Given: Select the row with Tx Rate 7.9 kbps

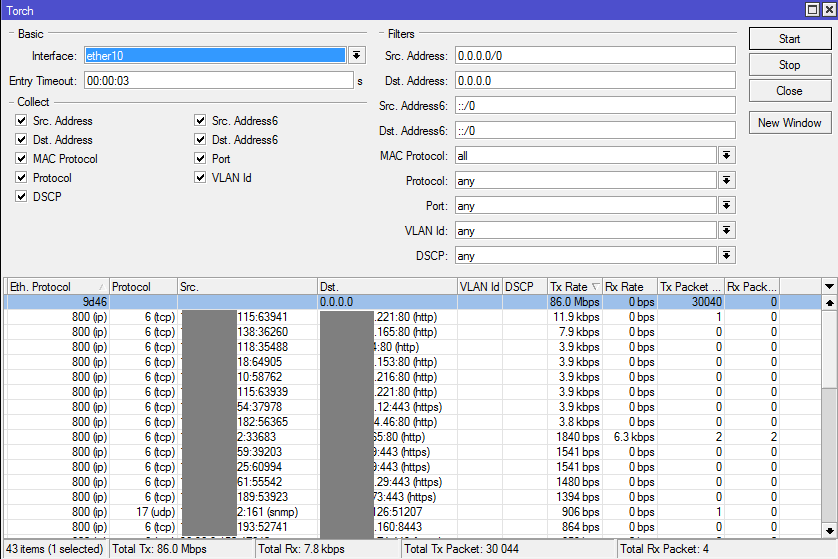Looking at the screenshot, I should pyautogui.click(x=413, y=332).
